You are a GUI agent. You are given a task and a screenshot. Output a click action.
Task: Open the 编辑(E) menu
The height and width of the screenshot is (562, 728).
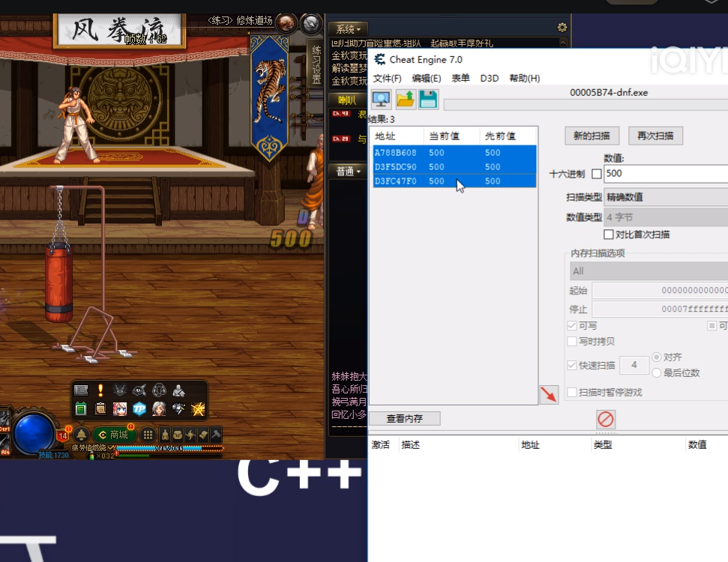click(426, 79)
